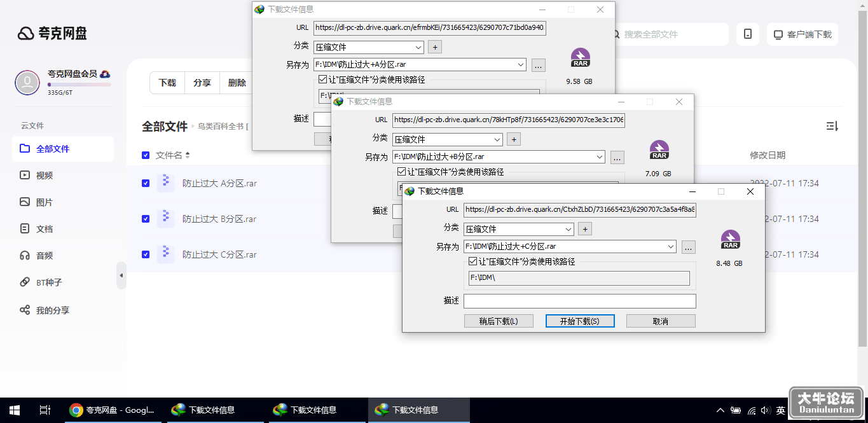
Task: Click the 客户端下载 button
Action: 803,34
